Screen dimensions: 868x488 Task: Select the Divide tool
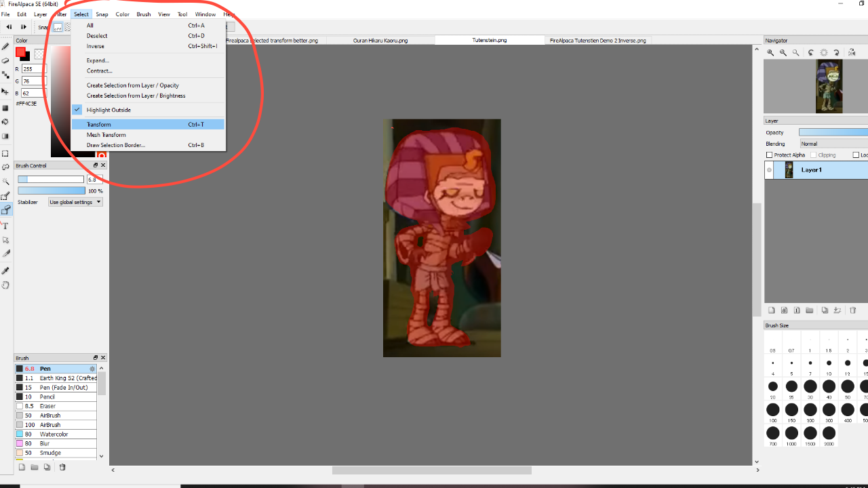tap(5, 253)
